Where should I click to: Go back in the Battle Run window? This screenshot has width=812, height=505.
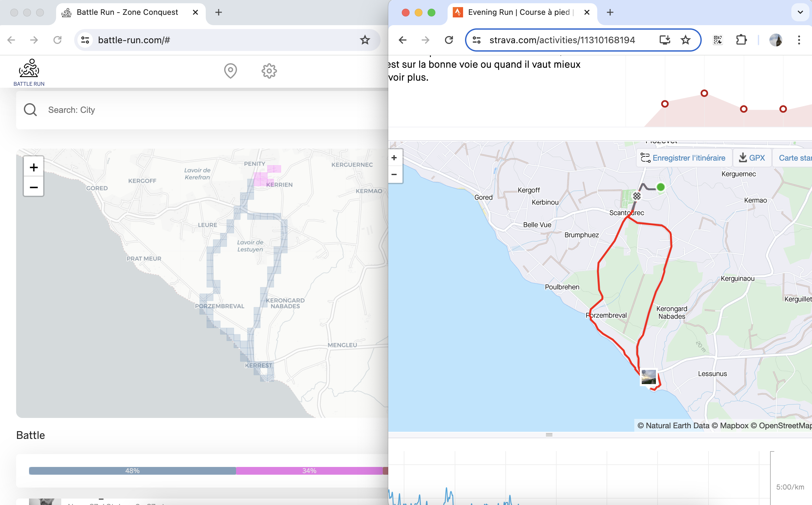[11, 40]
